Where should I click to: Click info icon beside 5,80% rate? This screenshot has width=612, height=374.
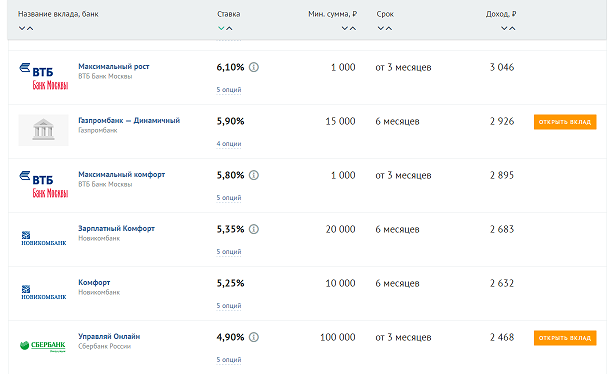point(254,175)
